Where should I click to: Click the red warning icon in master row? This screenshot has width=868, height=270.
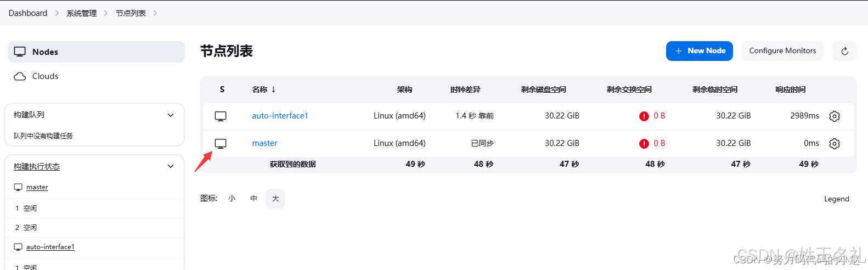pyautogui.click(x=644, y=144)
